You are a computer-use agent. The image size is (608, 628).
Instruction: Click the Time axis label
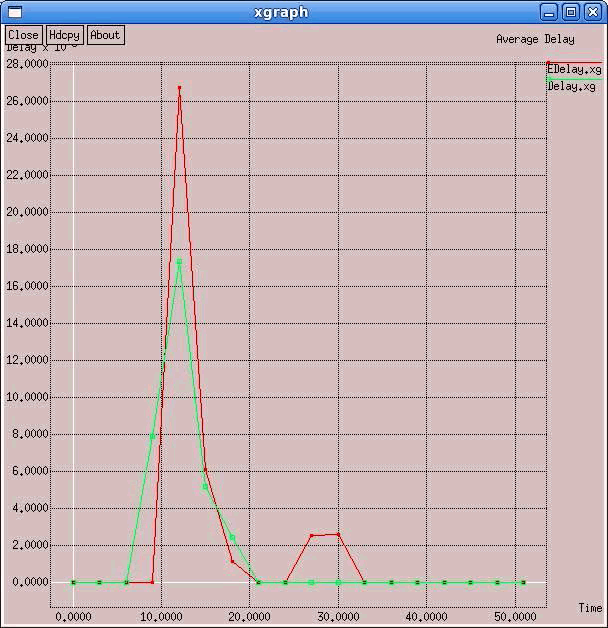[x=590, y=607]
